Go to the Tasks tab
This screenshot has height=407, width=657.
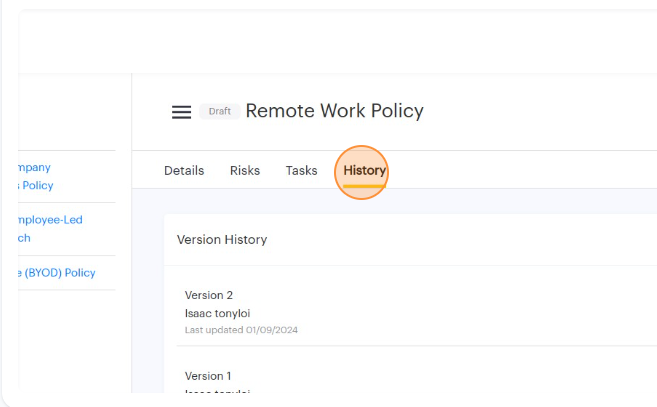tap(301, 171)
